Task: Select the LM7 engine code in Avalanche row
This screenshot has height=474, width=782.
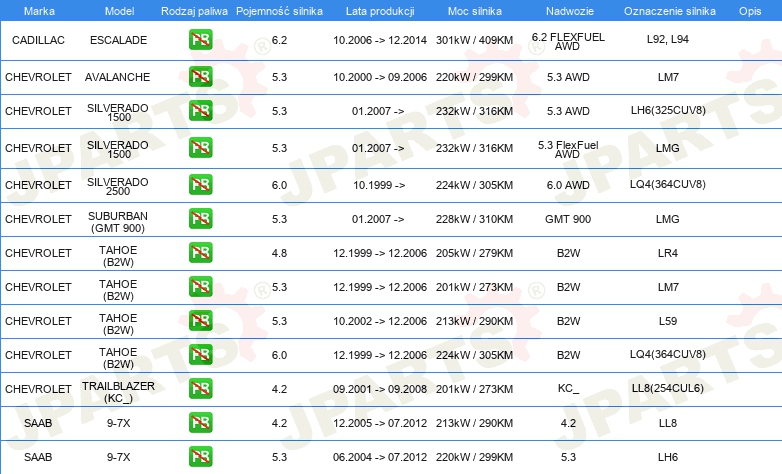Action: 668,77
